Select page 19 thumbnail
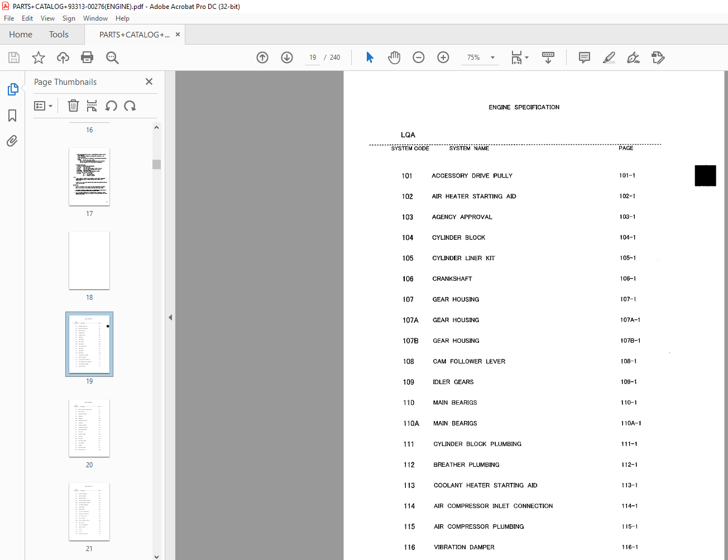Viewport: 728px width, 560px height. [89, 344]
